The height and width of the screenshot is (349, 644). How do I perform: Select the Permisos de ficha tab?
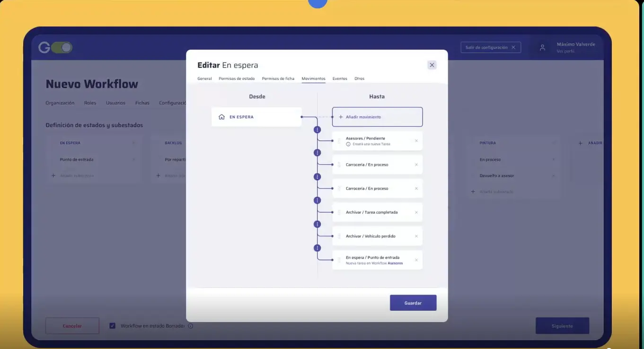coord(278,79)
